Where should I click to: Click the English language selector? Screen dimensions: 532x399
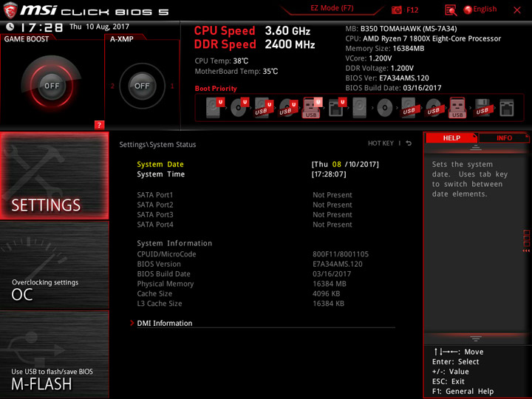pos(485,9)
